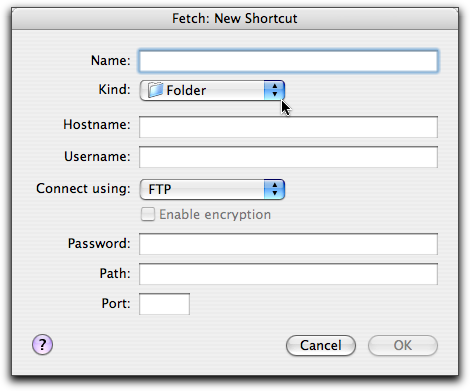Click the Kind: label text
This screenshot has width=470, height=391.
114,89
